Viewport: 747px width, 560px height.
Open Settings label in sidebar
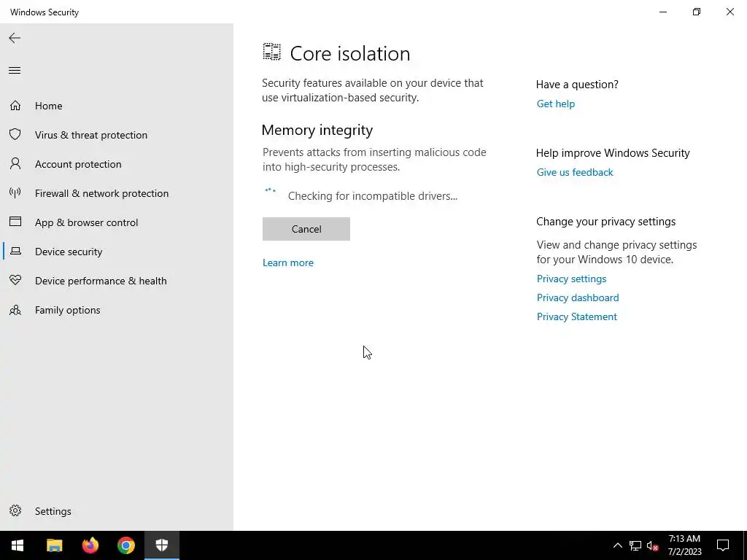(x=53, y=511)
